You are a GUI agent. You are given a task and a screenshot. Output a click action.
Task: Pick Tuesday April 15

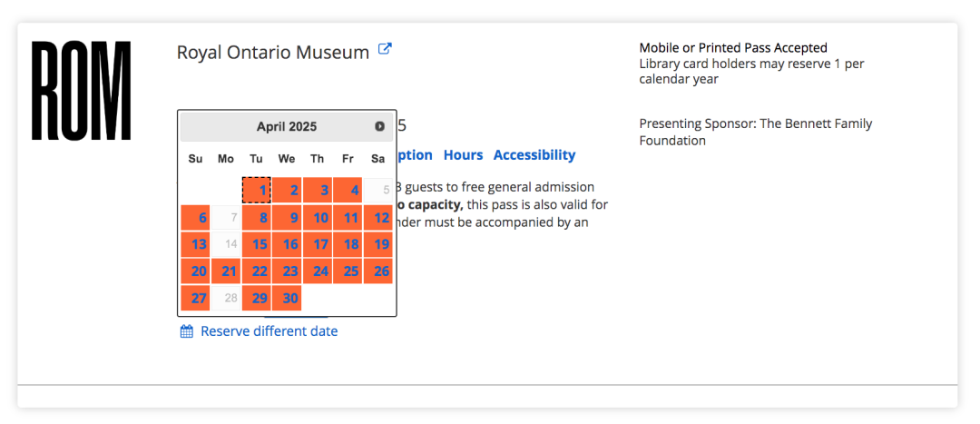click(x=256, y=244)
